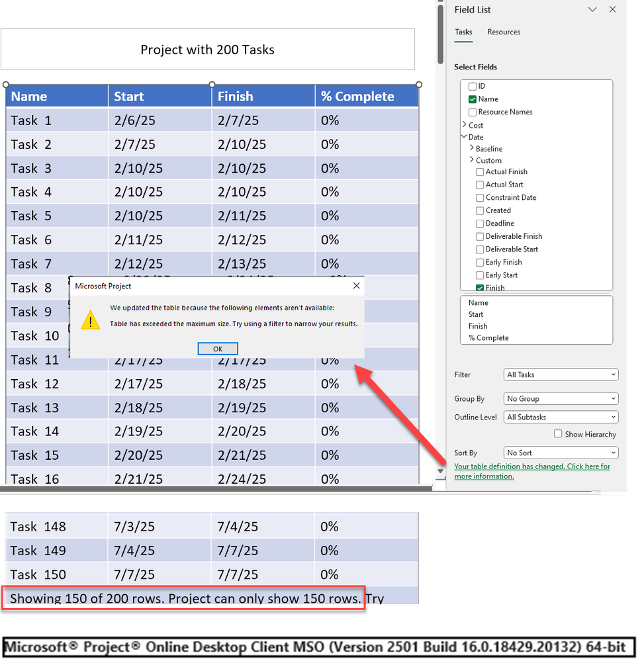Open the Group By dropdown
The height and width of the screenshot is (661, 644).
pyautogui.click(x=561, y=398)
